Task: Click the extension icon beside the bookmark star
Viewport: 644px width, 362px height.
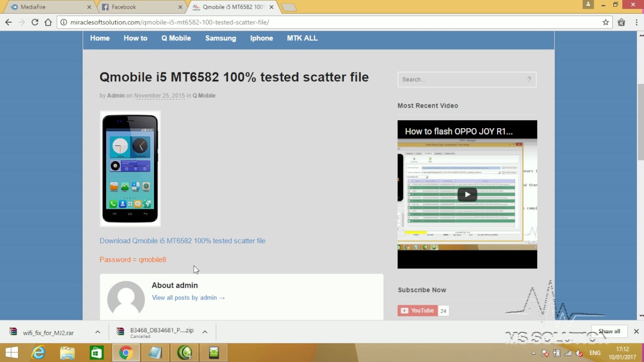Action: tap(621, 22)
